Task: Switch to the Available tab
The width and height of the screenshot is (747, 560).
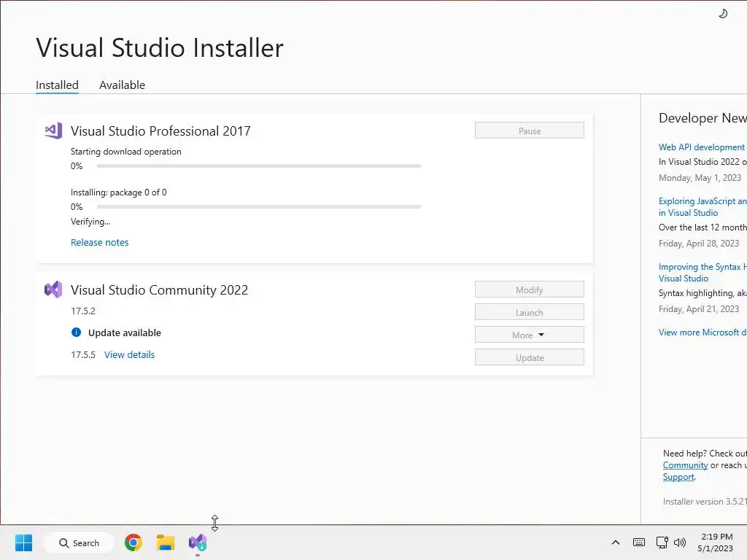Action: coord(122,85)
